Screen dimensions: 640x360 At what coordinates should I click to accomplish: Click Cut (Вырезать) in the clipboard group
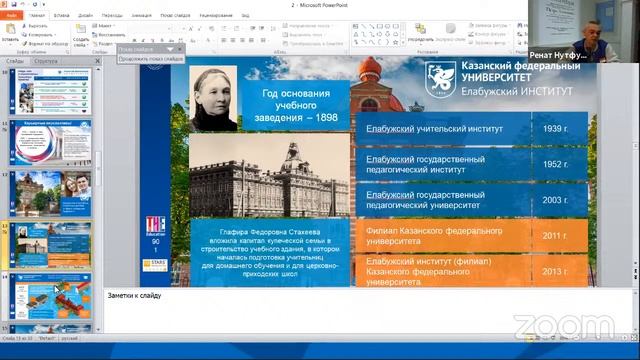click(35, 26)
